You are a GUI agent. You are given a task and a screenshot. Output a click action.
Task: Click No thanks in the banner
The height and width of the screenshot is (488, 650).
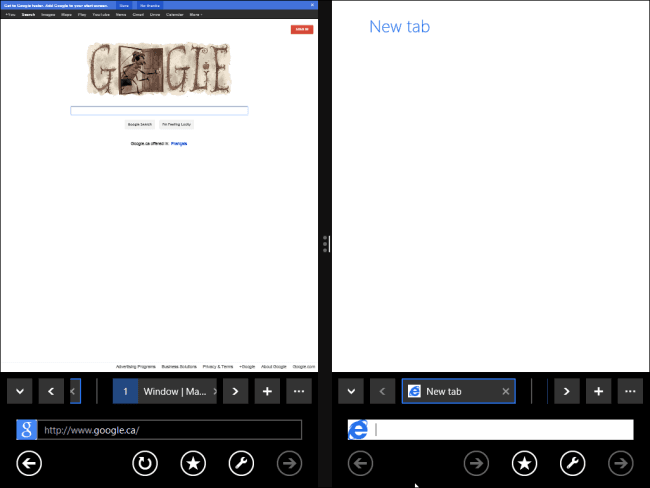pos(150,5)
